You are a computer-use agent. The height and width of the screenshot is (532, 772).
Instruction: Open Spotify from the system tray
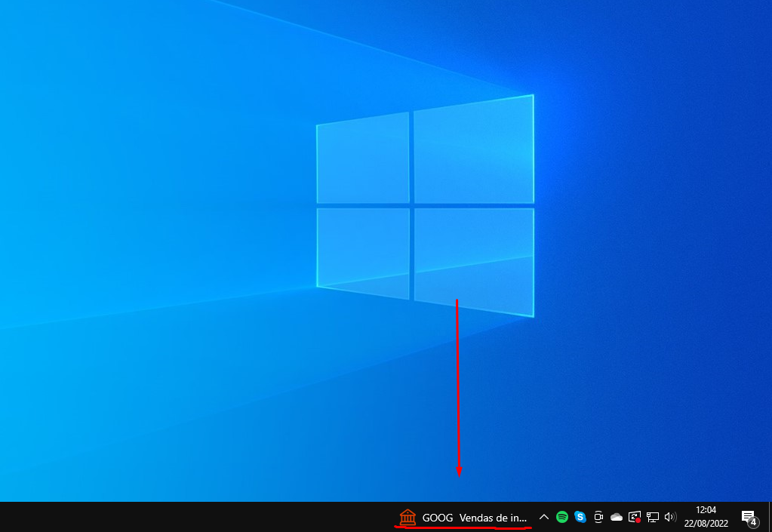[x=562, y=517]
